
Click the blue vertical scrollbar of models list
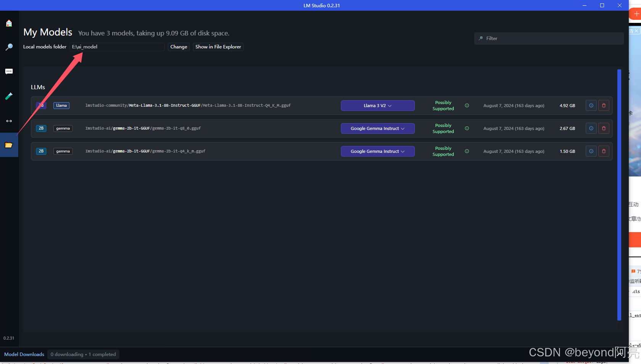pyautogui.click(x=619, y=195)
